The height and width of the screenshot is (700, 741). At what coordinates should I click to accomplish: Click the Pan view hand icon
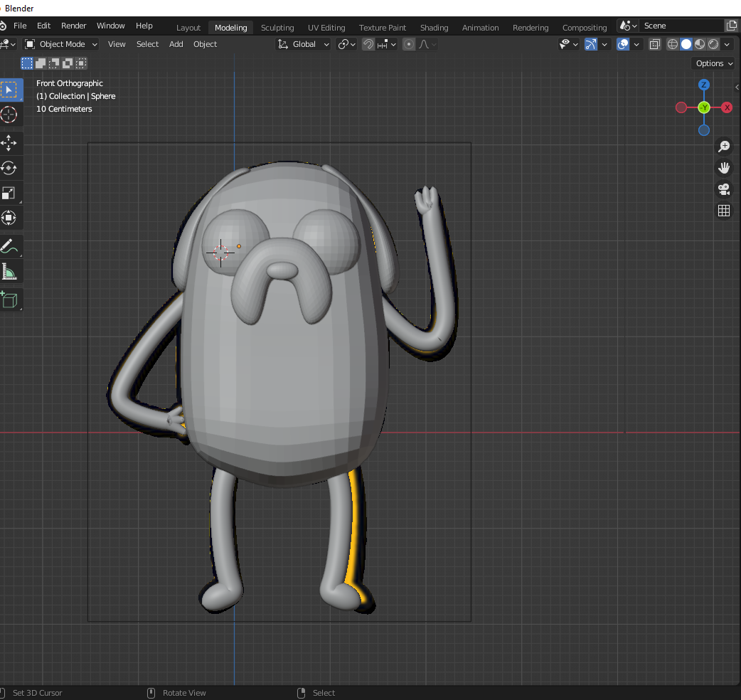click(x=723, y=167)
